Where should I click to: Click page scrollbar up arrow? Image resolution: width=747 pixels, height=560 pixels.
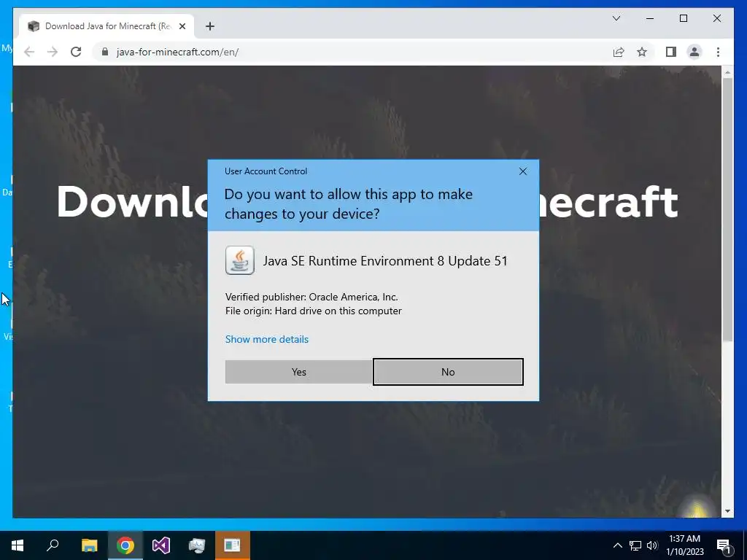point(727,72)
